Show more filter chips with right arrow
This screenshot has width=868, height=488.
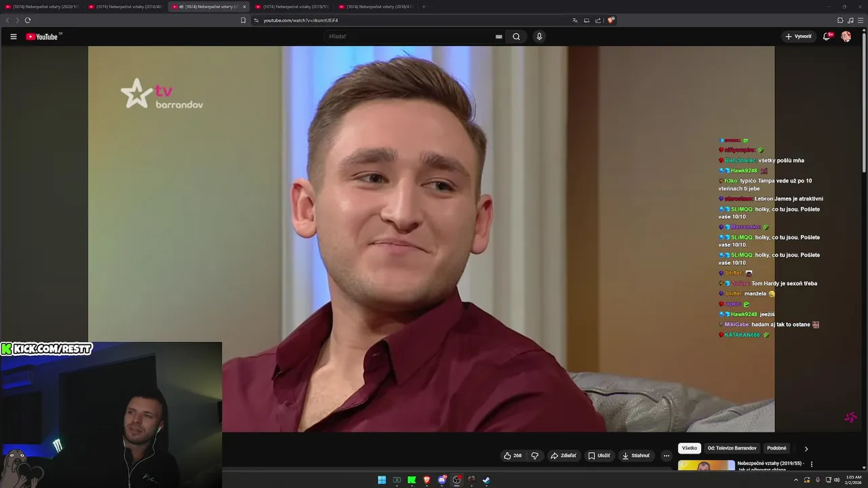806,449
